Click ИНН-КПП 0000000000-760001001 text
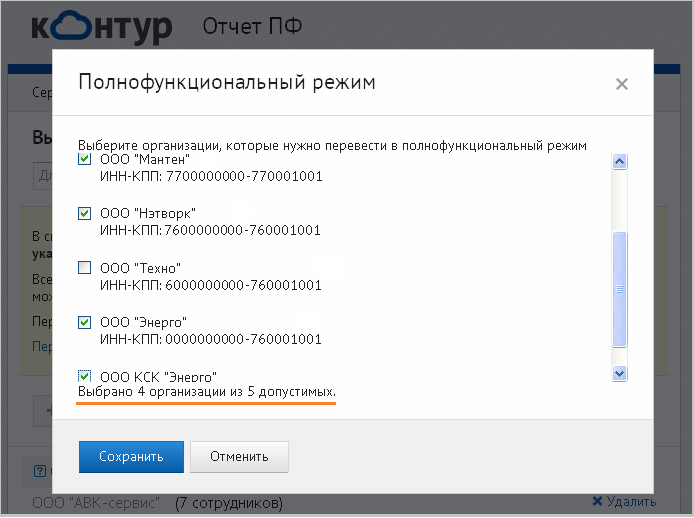694x518 pixels. (211, 339)
